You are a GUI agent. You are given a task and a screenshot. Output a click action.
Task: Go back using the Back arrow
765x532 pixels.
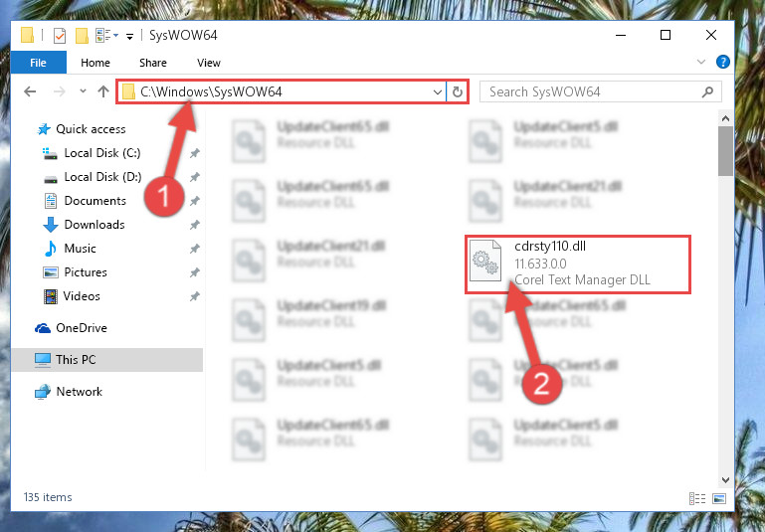click(x=30, y=91)
